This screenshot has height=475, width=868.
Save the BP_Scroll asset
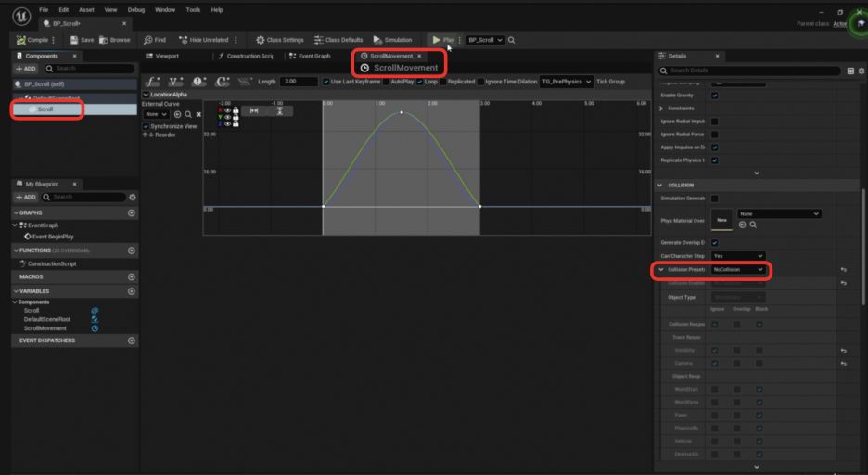point(82,40)
